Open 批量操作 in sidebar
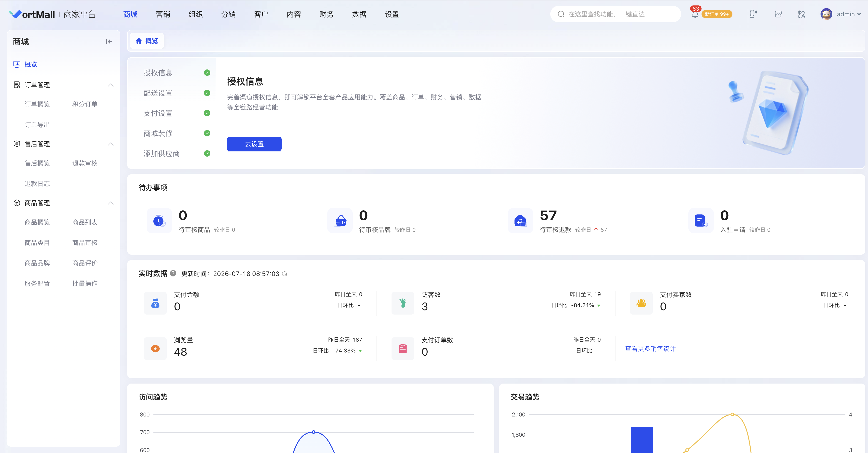The image size is (868, 453). pyautogui.click(x=85, y=284)
